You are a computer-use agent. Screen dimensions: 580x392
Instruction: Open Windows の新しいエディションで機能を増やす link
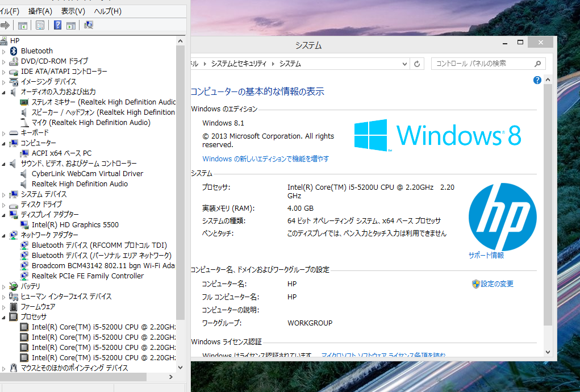(x=266, y=159)
